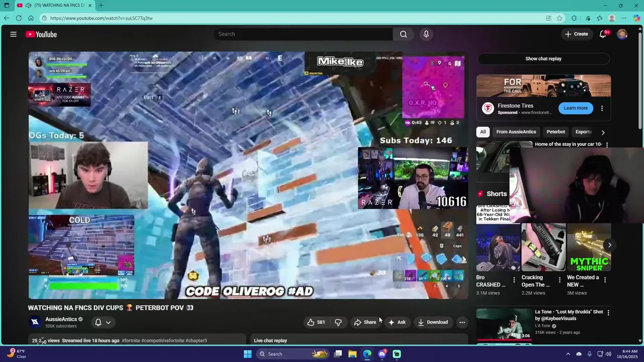Click the #competitivefortnite hashtag
Image resolution: width=644 pixels, height=362 pixels.
(x=163, y=340)
